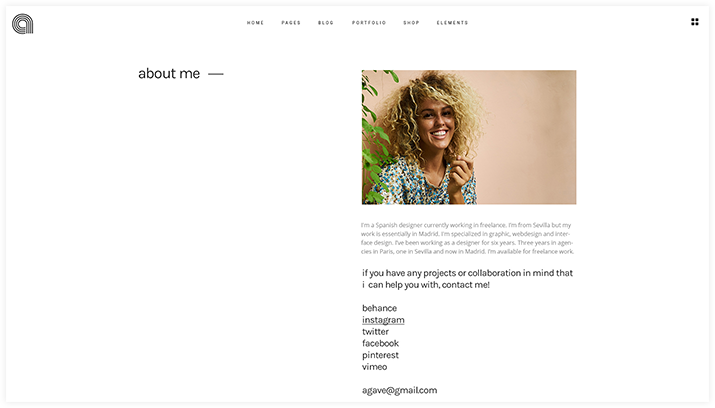Follow the twitter link
715x408 pixels.
tap(375, 332)
